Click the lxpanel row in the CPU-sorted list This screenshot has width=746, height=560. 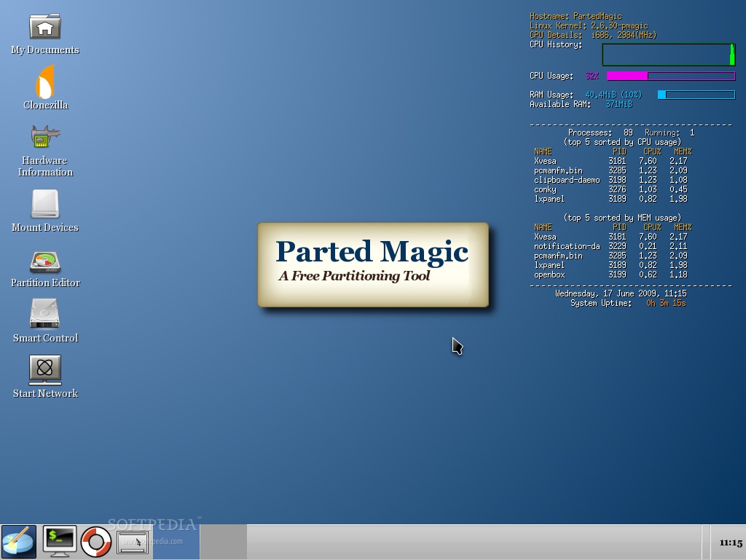pyautogui.click(x=610, y=200)
